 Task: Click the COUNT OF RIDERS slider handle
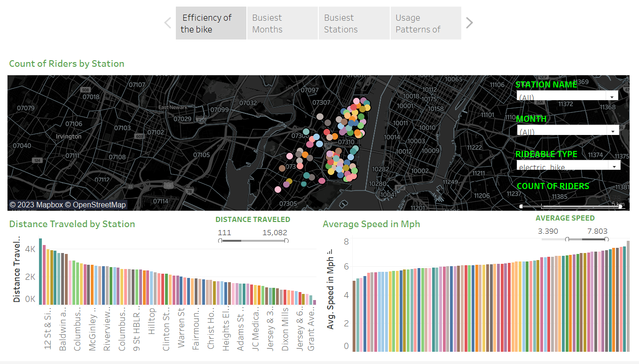point(522,206)
